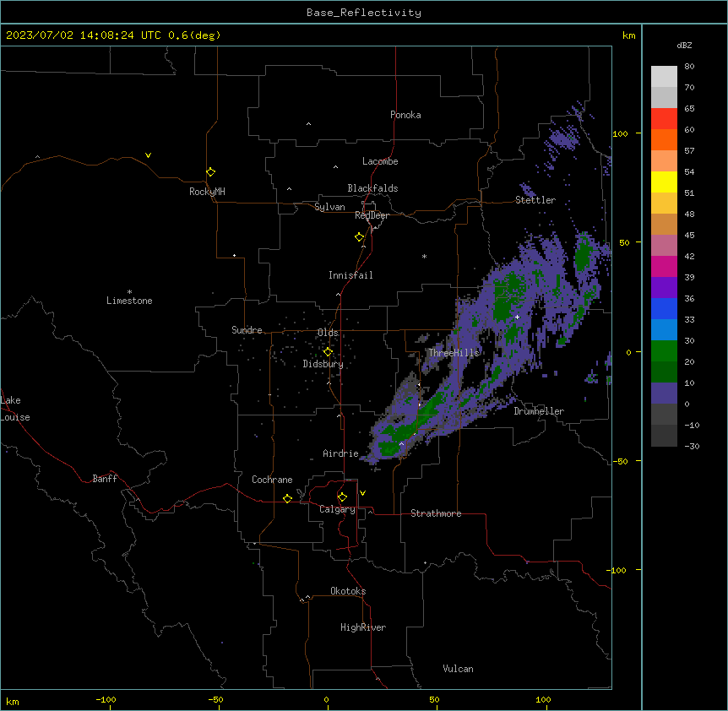Click the yellow V marker northwest of RockyMH
This screenshot has height=711, width=728.
click(148, 155)
